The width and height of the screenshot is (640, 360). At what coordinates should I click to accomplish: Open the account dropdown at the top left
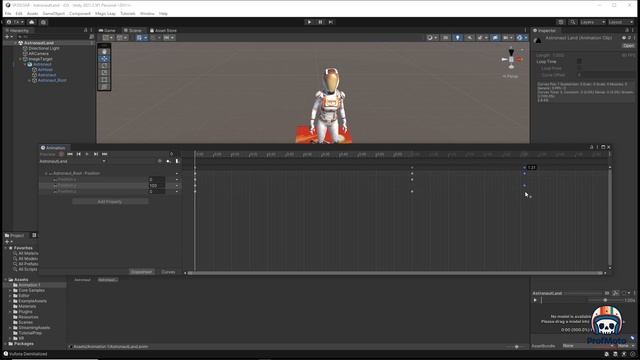point(15,22)
